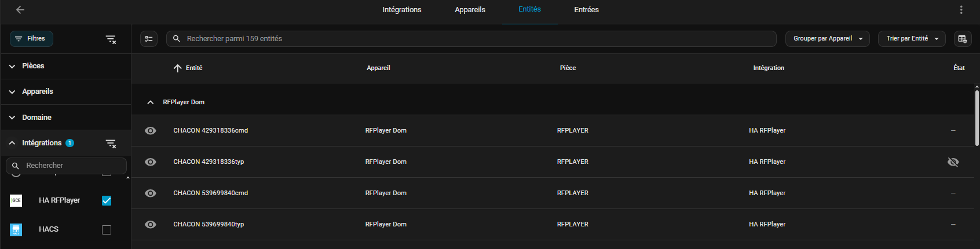This screenshot has height=249, width=980.
Task: Click the hidden-state icon on CHACON 429318336typ
Action: [953, 162]
